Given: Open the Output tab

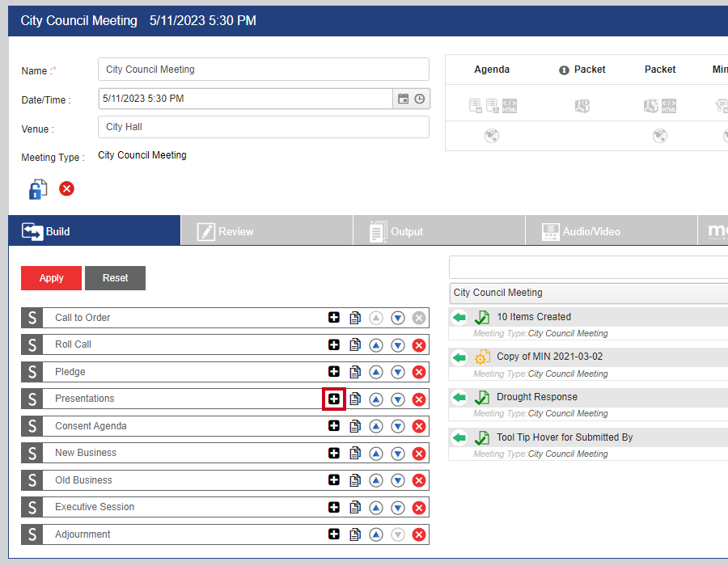Looking at the screenshot, I should pos(439,230).
